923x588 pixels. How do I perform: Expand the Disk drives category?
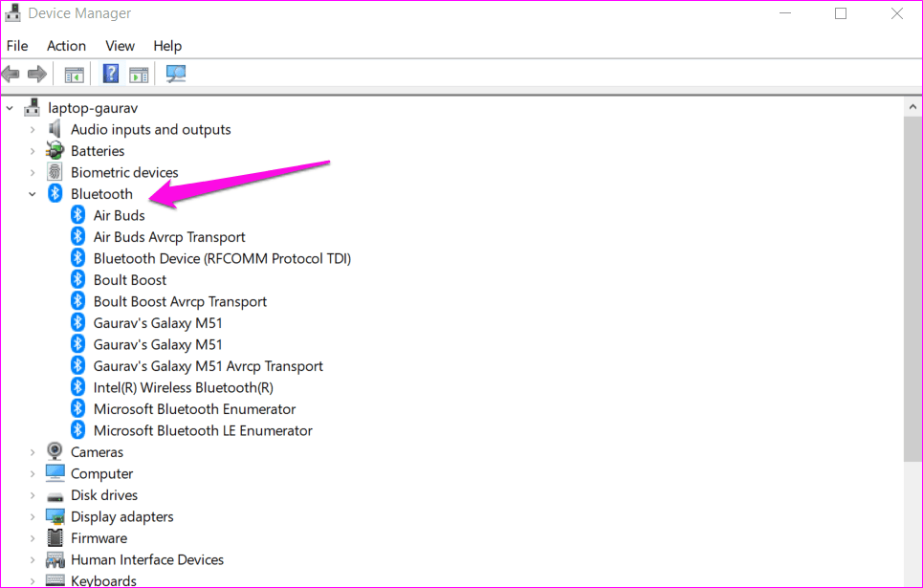point(33,495)
